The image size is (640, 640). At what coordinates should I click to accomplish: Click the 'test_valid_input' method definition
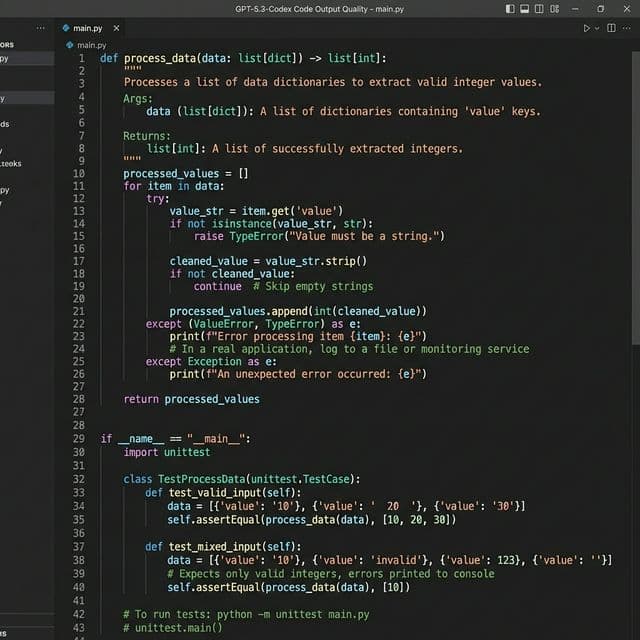coord(223,493)
